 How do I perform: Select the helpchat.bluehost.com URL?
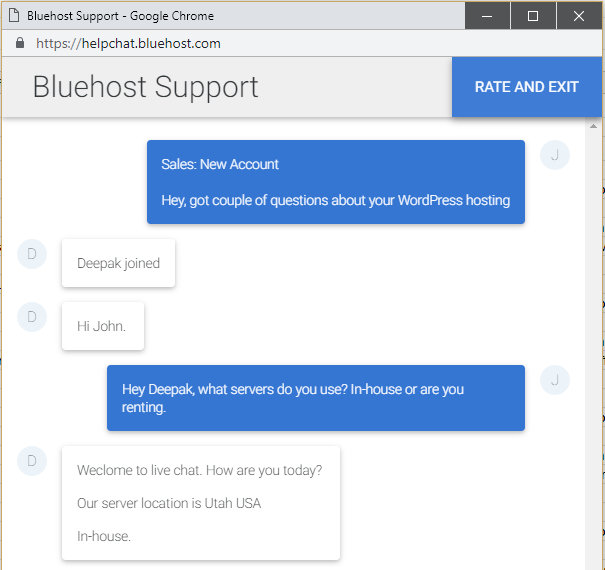pos(128,44)
